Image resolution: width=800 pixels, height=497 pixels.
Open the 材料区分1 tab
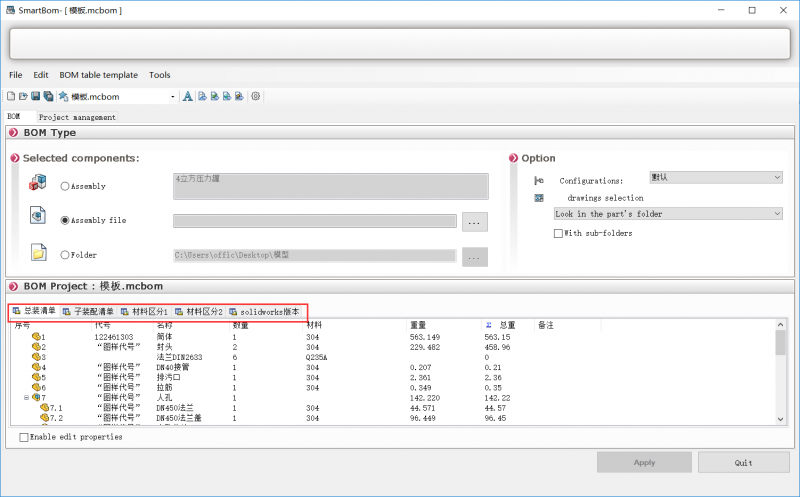coord(144,311)
